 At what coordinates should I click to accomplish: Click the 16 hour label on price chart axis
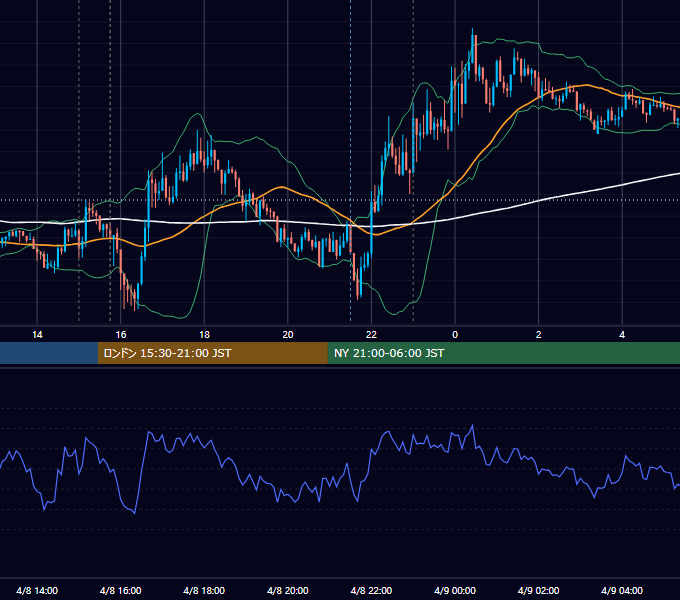(121, 335)
